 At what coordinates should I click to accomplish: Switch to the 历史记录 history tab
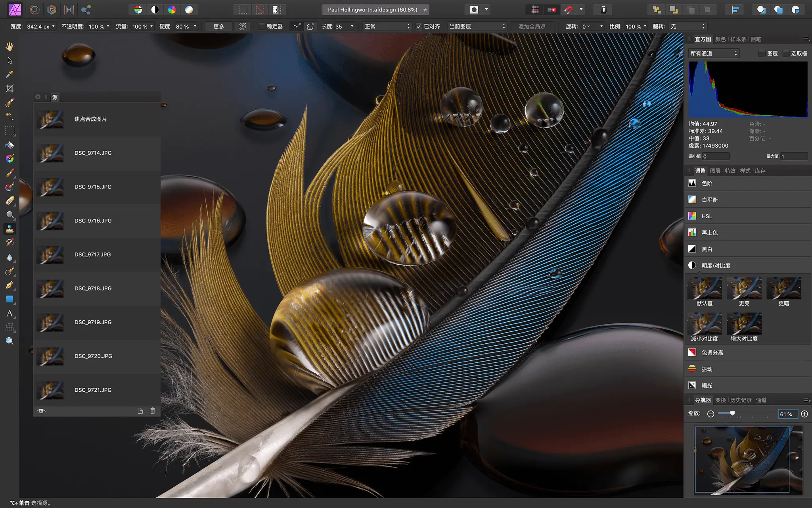pyautogui.click(x=741, y=400)
